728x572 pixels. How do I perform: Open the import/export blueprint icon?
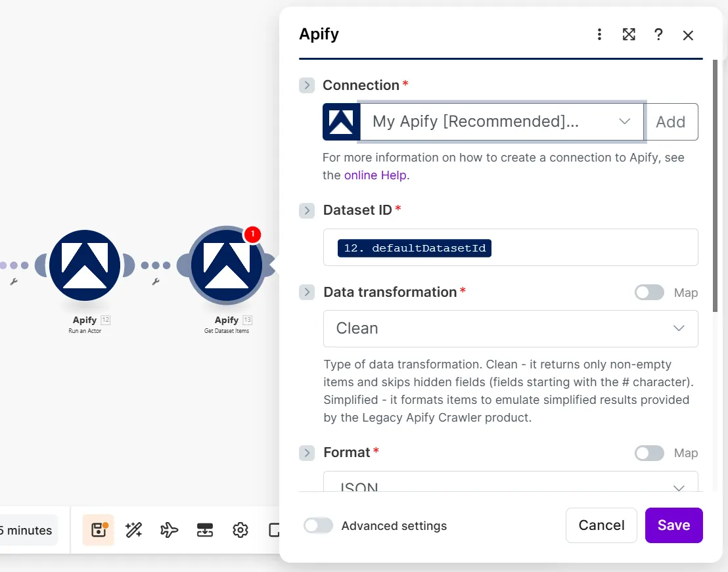click(204, 530)
